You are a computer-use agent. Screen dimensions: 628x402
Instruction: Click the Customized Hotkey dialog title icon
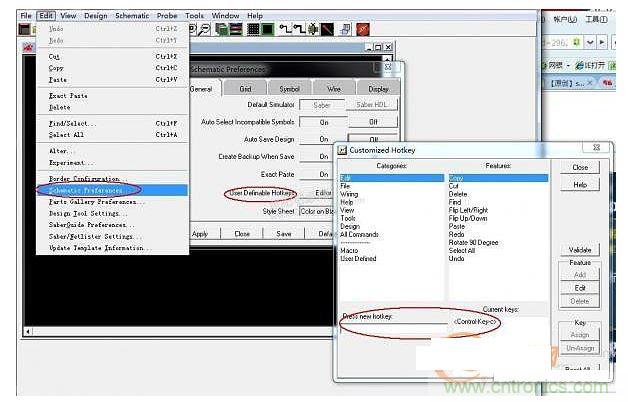click(342, 149)
